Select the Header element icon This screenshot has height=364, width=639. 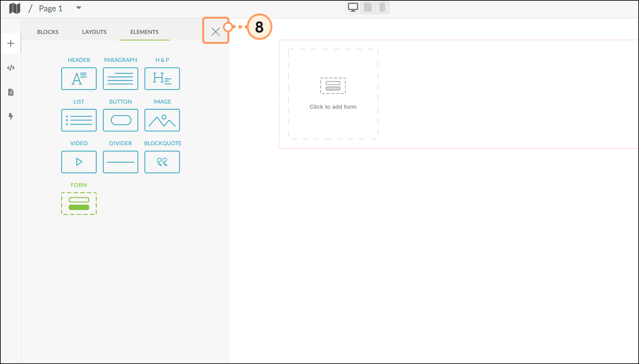[x=79, y=79]
